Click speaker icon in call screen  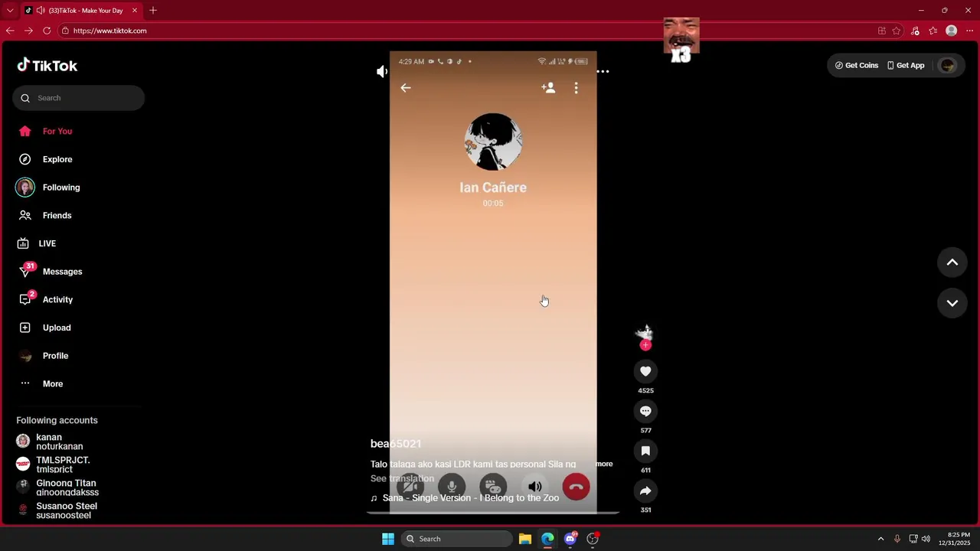pos(535,487)
